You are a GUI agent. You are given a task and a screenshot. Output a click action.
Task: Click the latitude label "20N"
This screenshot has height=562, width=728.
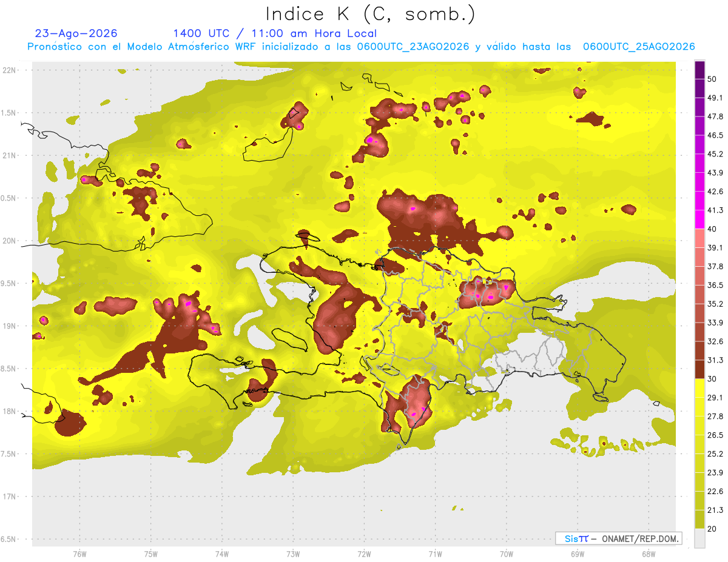coord(10,241)
